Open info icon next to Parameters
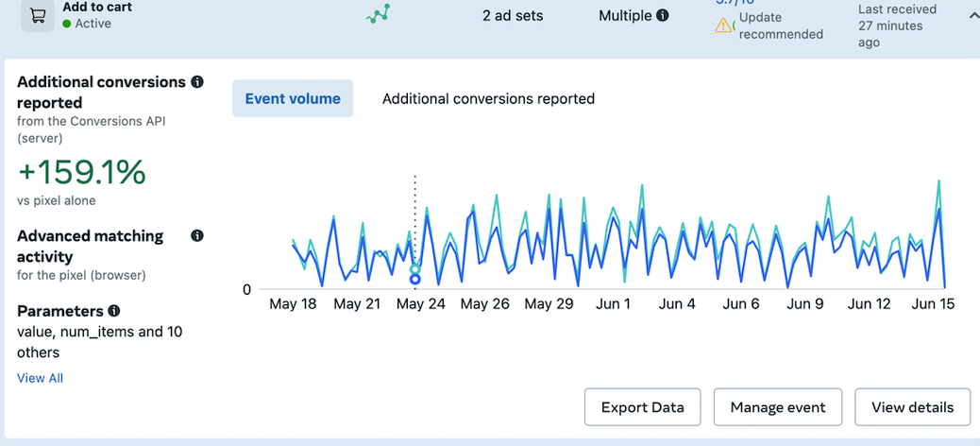Viewport: 980px width, 446px height. pos(113,311)
